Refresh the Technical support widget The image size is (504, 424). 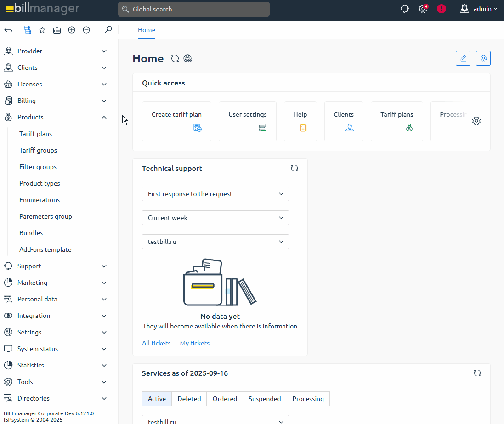pos(294,169)
